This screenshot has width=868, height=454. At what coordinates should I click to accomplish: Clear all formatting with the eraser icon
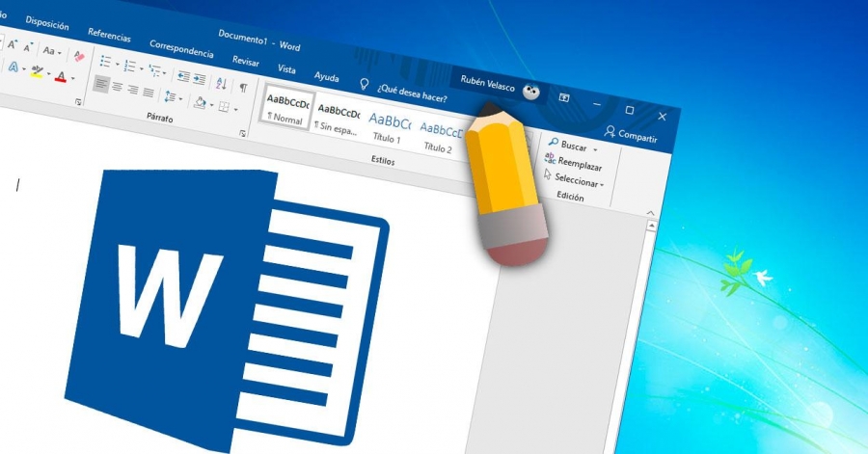[x=79, y=56]
